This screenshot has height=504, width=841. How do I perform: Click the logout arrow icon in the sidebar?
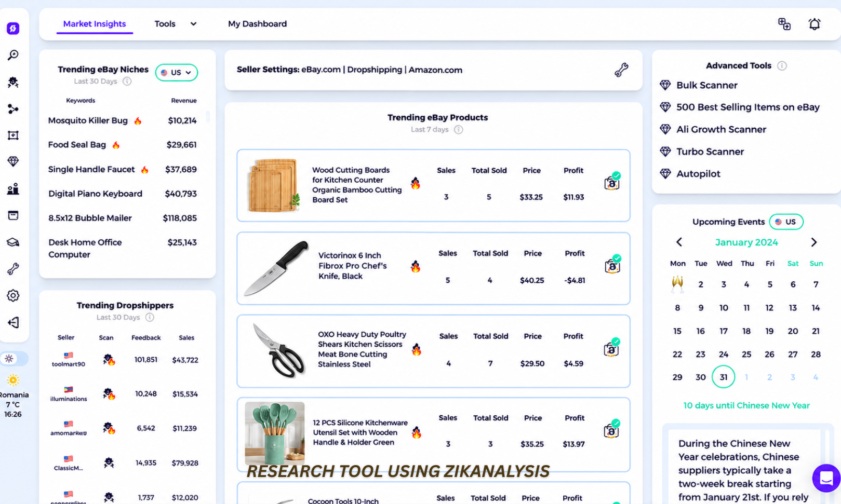(x=13, y=322)
